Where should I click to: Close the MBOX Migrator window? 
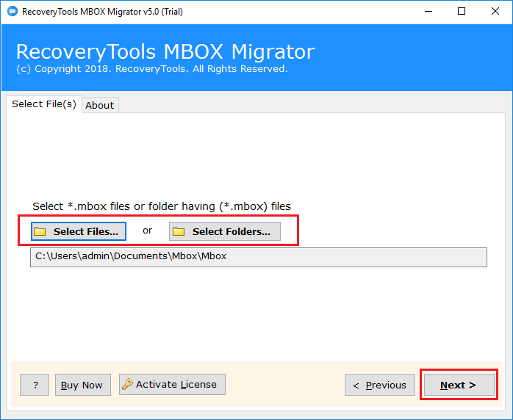click(495, 12)
